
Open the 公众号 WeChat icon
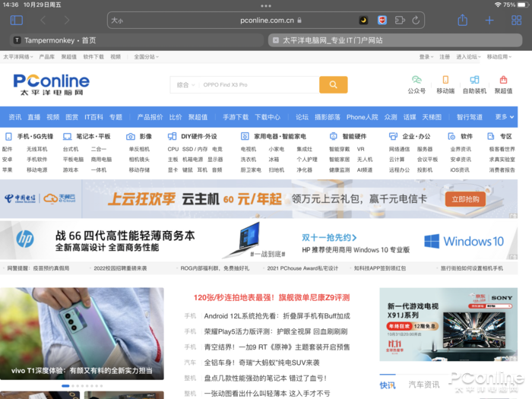416,84
